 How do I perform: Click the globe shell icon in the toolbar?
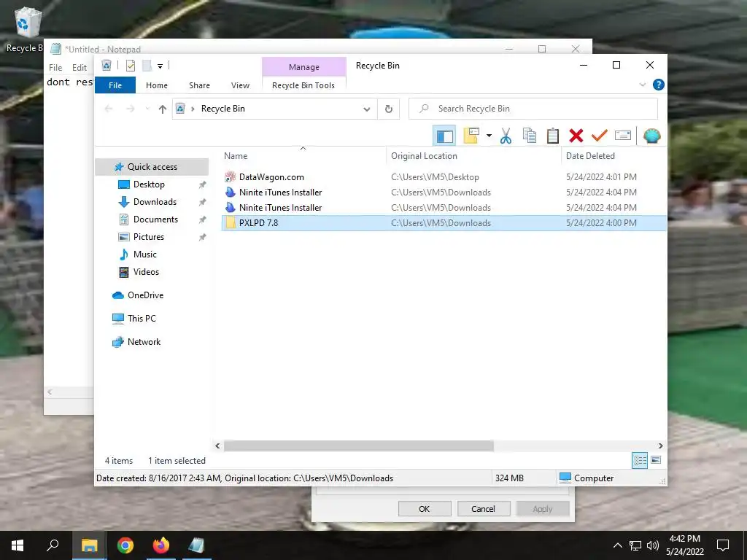[651, 136]
